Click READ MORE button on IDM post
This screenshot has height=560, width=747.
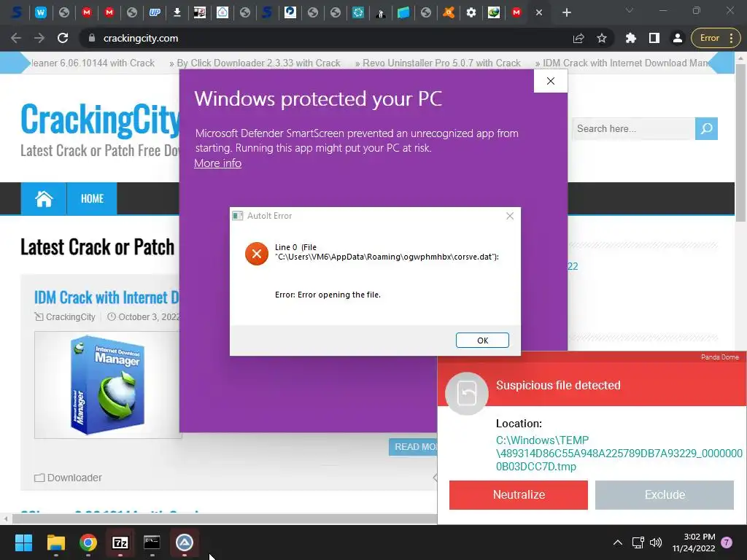[x=414, y=447]
